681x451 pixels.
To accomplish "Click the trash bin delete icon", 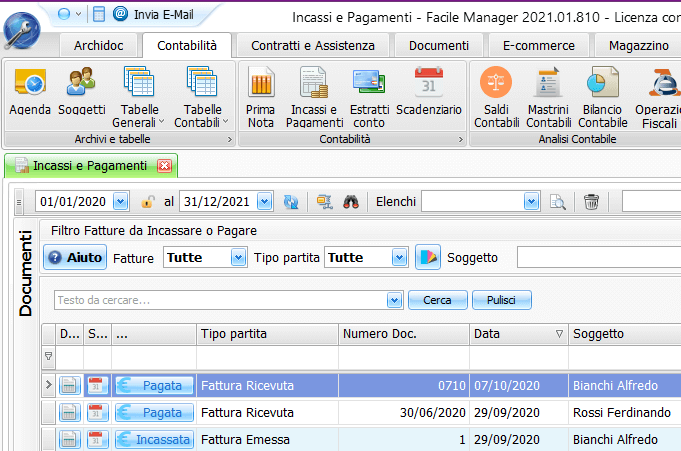I will click(592, 202).
